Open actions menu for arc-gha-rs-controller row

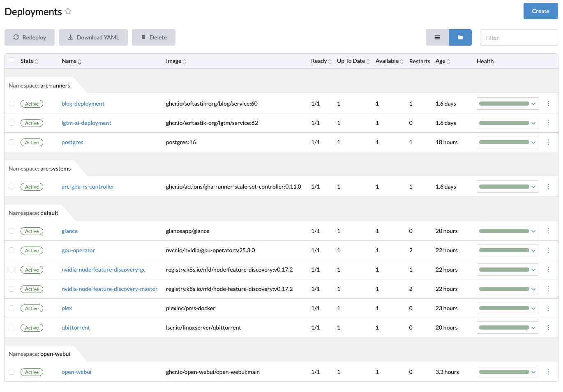tap(548, 187)
